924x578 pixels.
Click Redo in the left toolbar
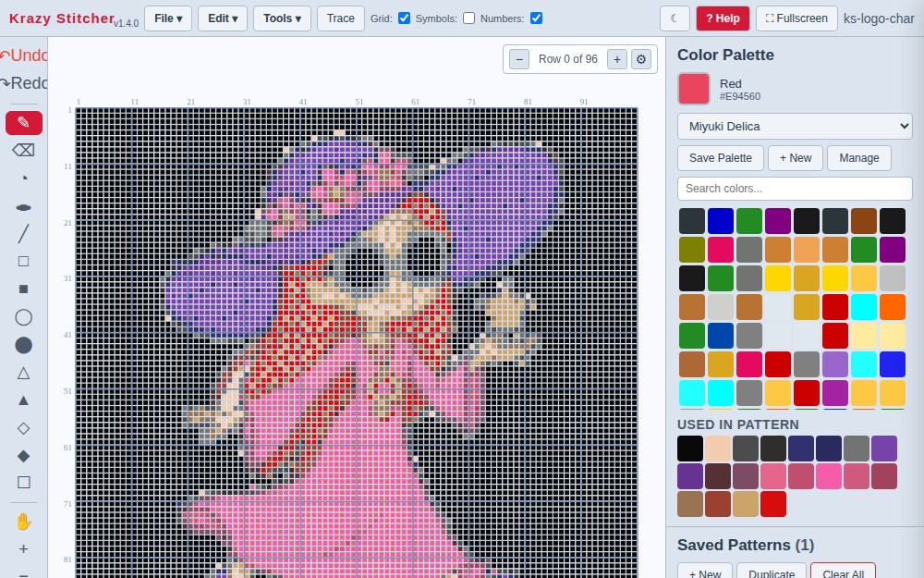click(24, 82)
